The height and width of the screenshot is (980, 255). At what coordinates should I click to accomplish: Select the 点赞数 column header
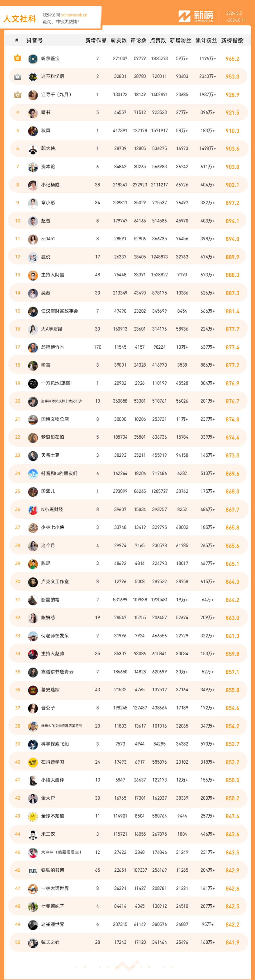[158, 40]
